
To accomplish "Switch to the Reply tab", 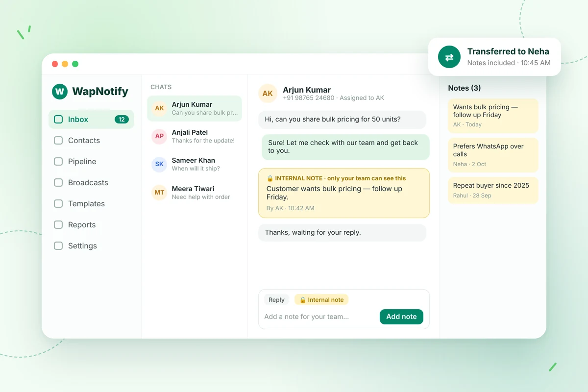I will pyautogui.click(x=276, y=300).
